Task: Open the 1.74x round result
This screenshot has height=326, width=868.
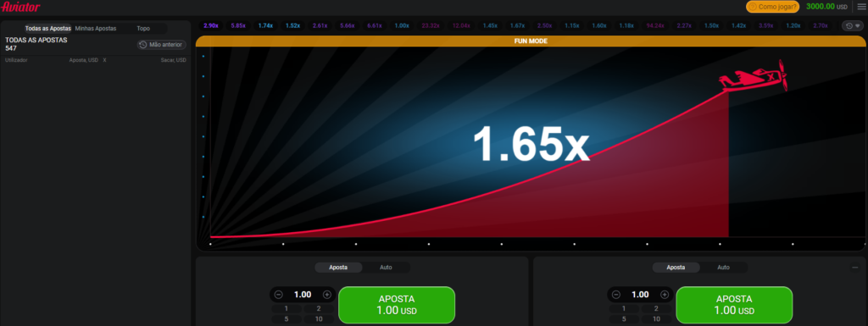Action: point(265,25)
